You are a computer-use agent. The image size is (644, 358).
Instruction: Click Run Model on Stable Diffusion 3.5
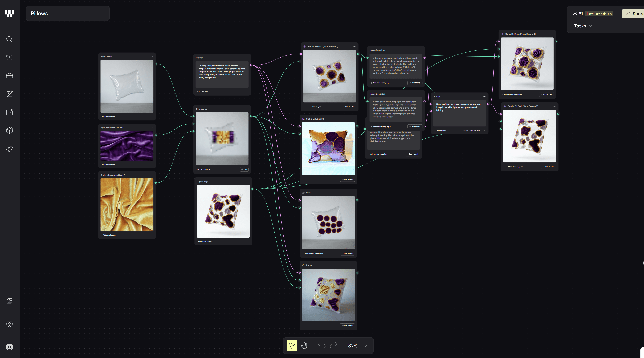click(347, 179)
